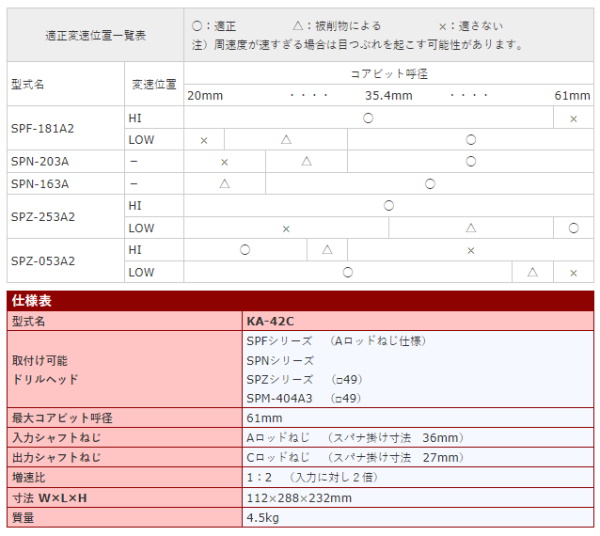This screenshot has width=600, height=536.
Task: Click the HI row label for SPZ-253A2
Action: point(135,206)
